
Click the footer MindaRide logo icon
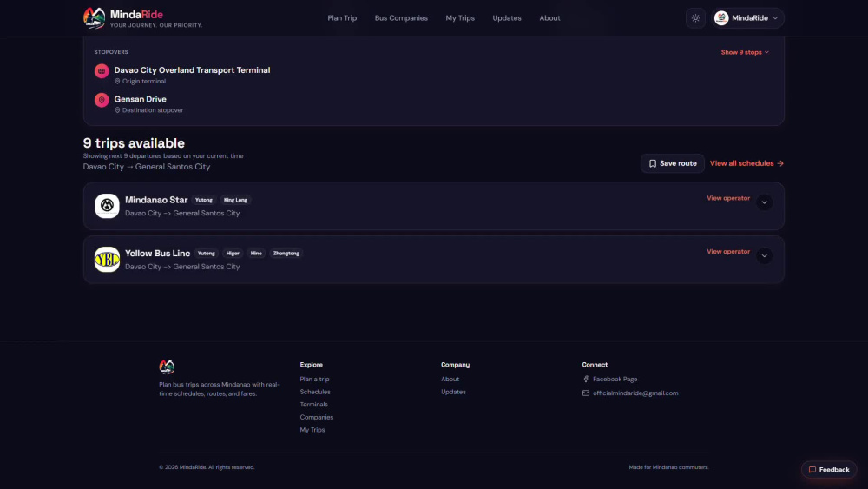(167, 367)
